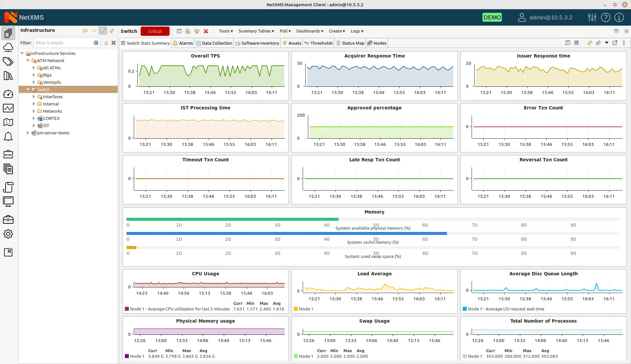The height and width of the screenshot is (364, 631).
Task: Open the Business Services briefcase icon
Action: [8, 154]
